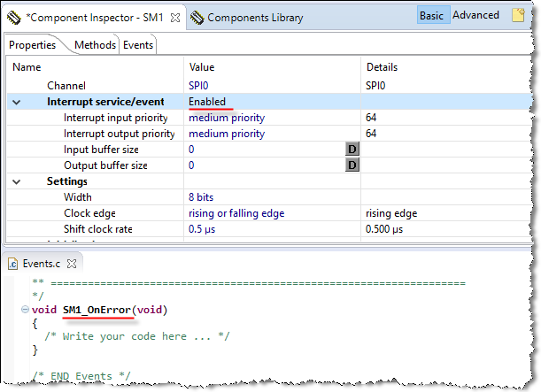Click the Interrupt service/event group label
The width and height of the screenshot is (541, 392).
[x=105, y=102]
